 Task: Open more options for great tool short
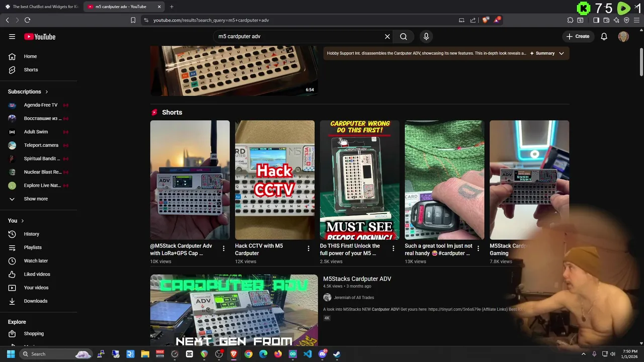(x=478, y=248)
